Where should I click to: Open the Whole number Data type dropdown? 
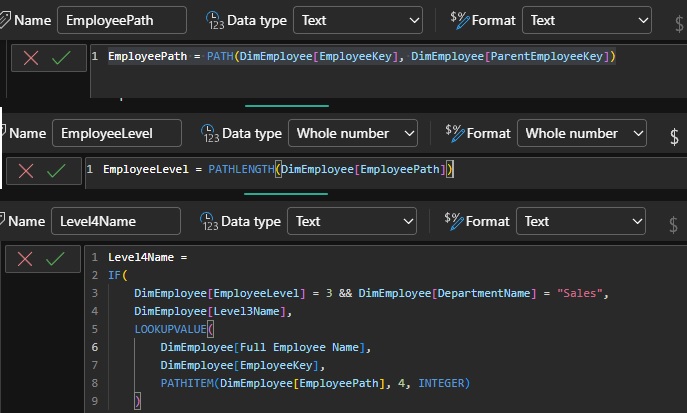pos(352,133)
